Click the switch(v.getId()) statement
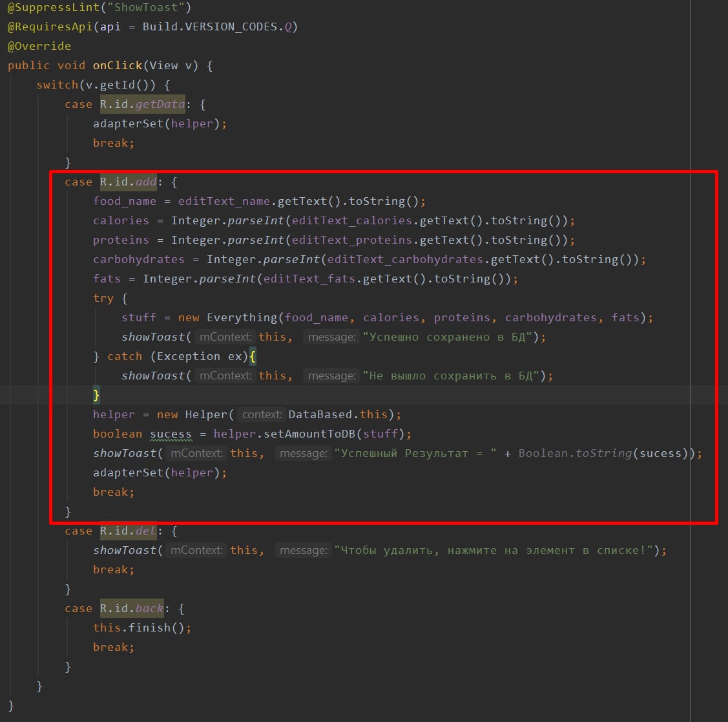Viewport: 728px width, 722px height. click(x=96, y=85)
